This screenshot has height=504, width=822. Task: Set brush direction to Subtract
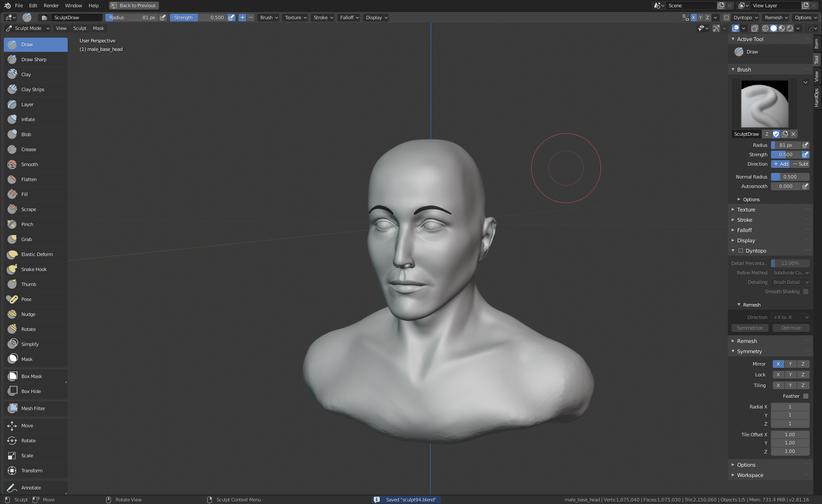[800, 164]
